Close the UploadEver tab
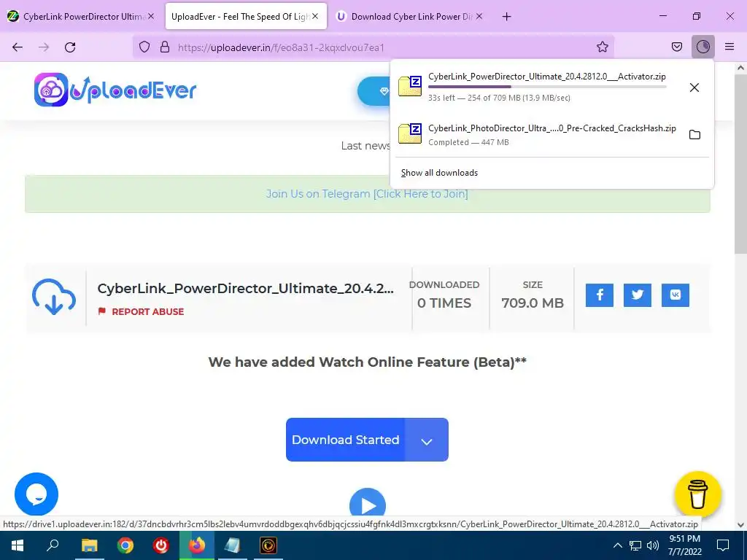Image resolution: width=747 pixels, height=560 pixels. (x=315, y=16)
